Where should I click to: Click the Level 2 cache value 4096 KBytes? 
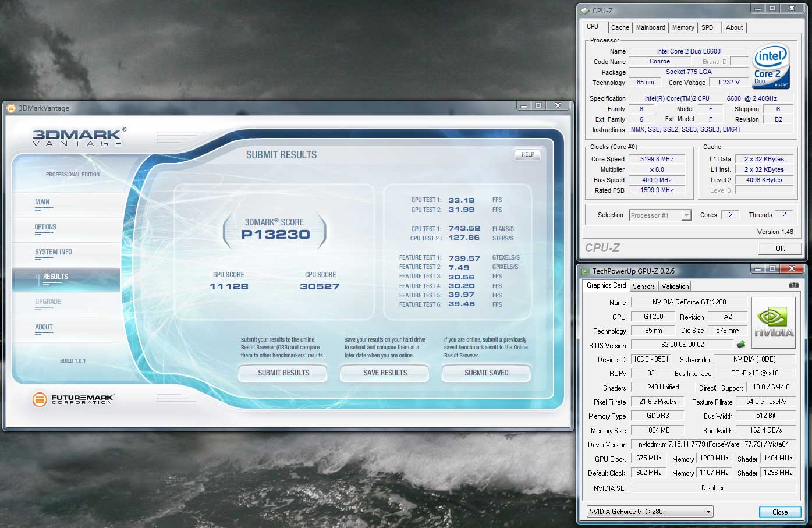[764, 180]
